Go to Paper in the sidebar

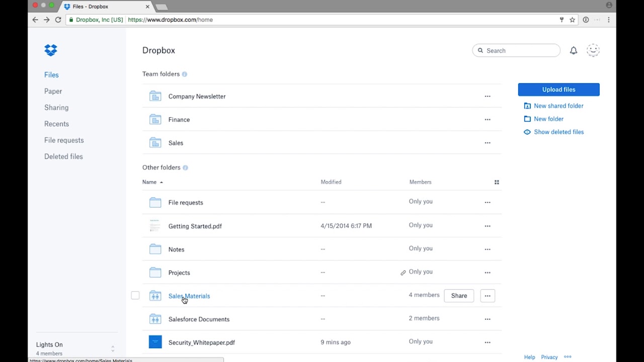click(53, 91)
